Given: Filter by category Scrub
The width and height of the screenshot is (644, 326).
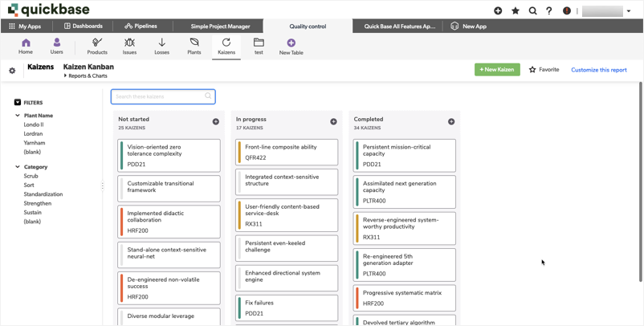Looking at the screenshot, I should pyautogui.click(x=31, y=176).
